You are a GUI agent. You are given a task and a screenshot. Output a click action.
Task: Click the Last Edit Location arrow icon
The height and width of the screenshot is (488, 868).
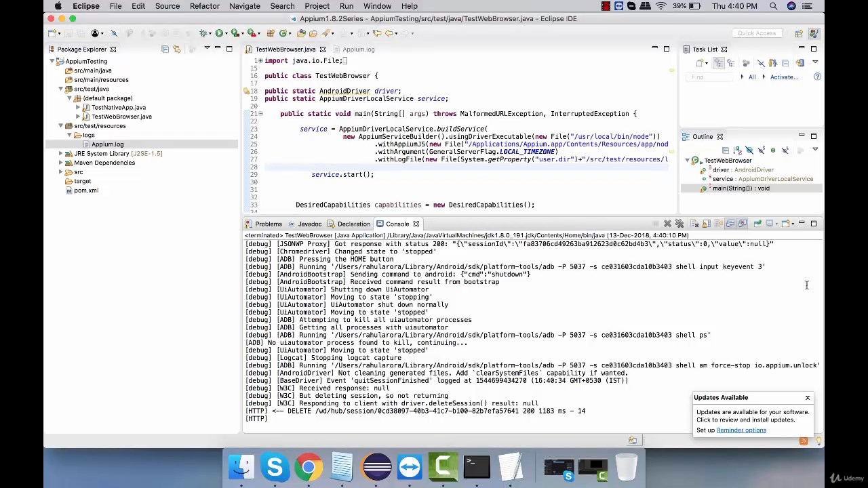[x=376, y=33]
